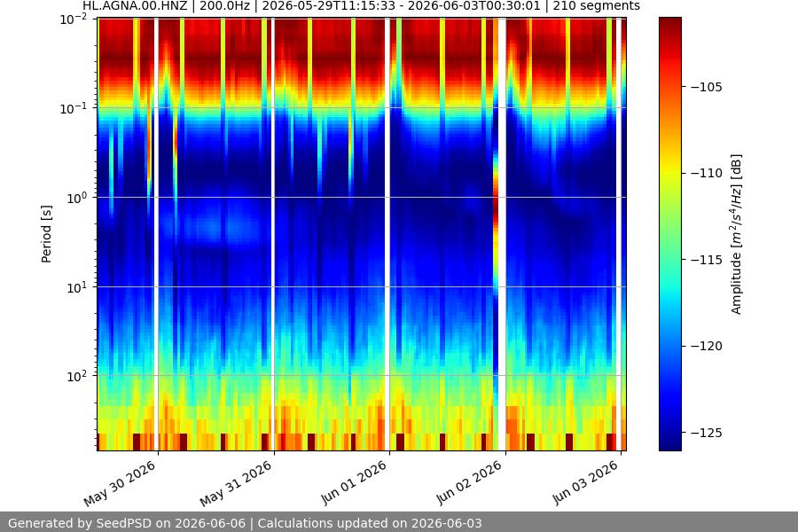Click the -115 colorbar tick label

pyautogui.click(x=707, y=260)
